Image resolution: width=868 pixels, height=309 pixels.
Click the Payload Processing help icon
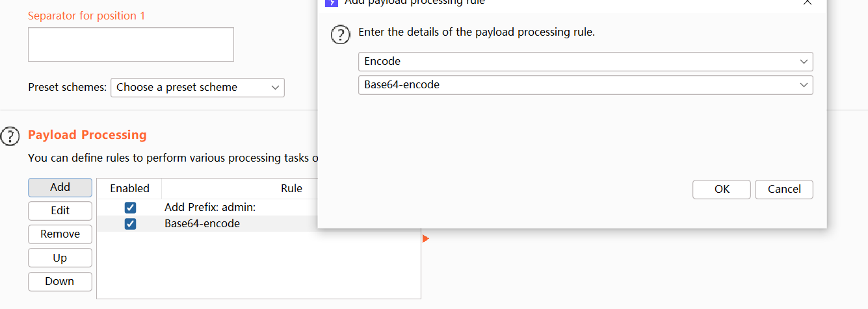click(x=10, y=136)
